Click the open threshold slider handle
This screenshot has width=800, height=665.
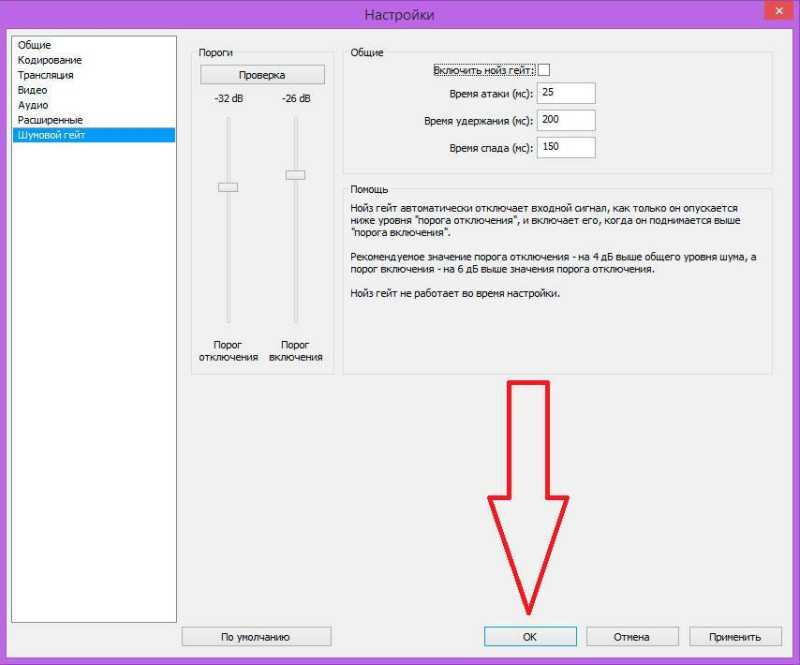click(x=295, y=175)
